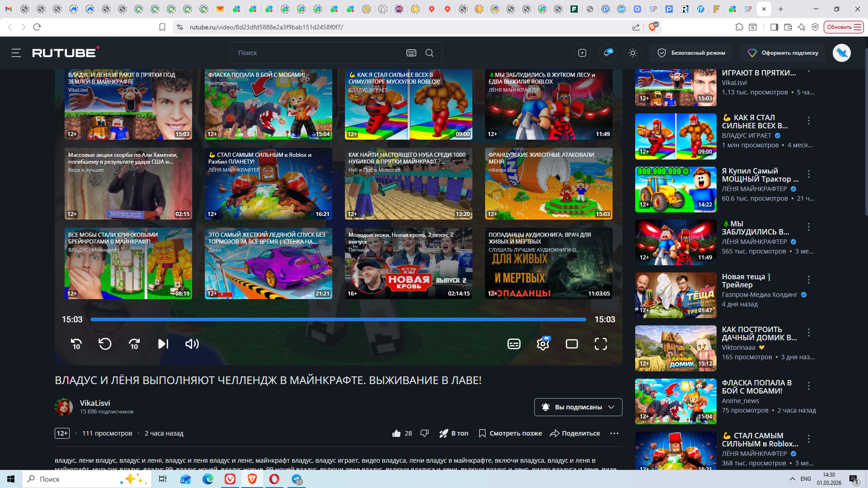Expand the "Вы подписаны" subscription dropdown
This screenshot has height=488, width=868.
[x=611, y=407]
